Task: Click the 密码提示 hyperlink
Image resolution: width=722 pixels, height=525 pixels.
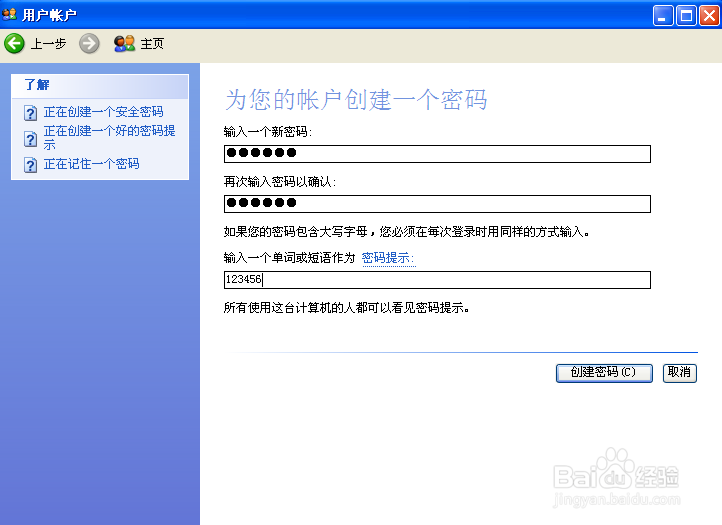Action: coord(388,258)
